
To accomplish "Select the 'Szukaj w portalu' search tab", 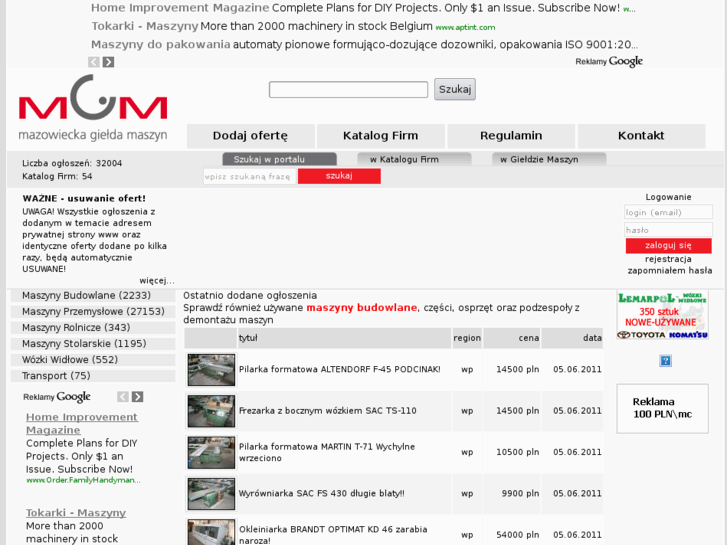I will point(269,159).
